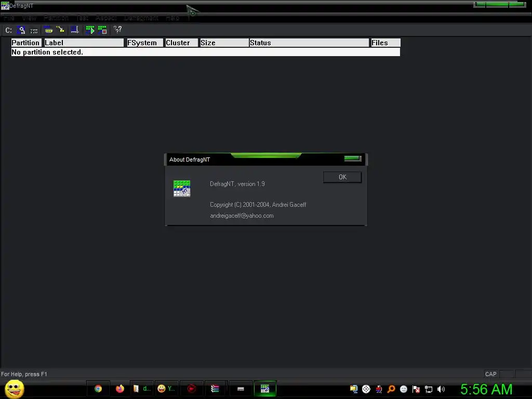The image size is (532, 399).
Task: Open the Partition menu
Action: tap(56, 18)
